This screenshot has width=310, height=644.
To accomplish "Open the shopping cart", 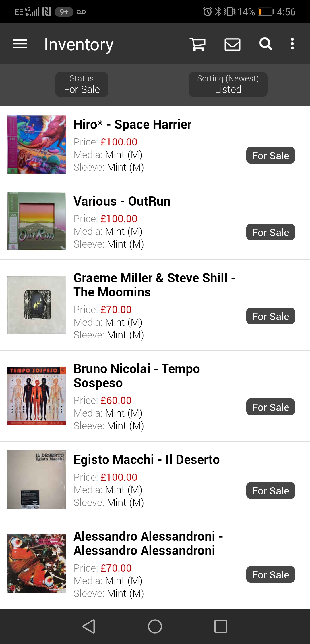I will point(197,44).
